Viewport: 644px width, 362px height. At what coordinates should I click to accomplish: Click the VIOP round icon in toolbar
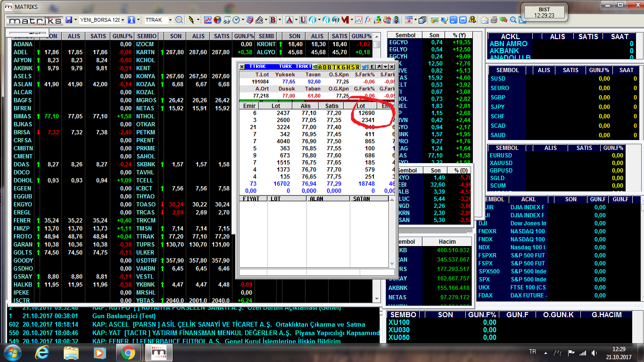(x=336, y=20)
